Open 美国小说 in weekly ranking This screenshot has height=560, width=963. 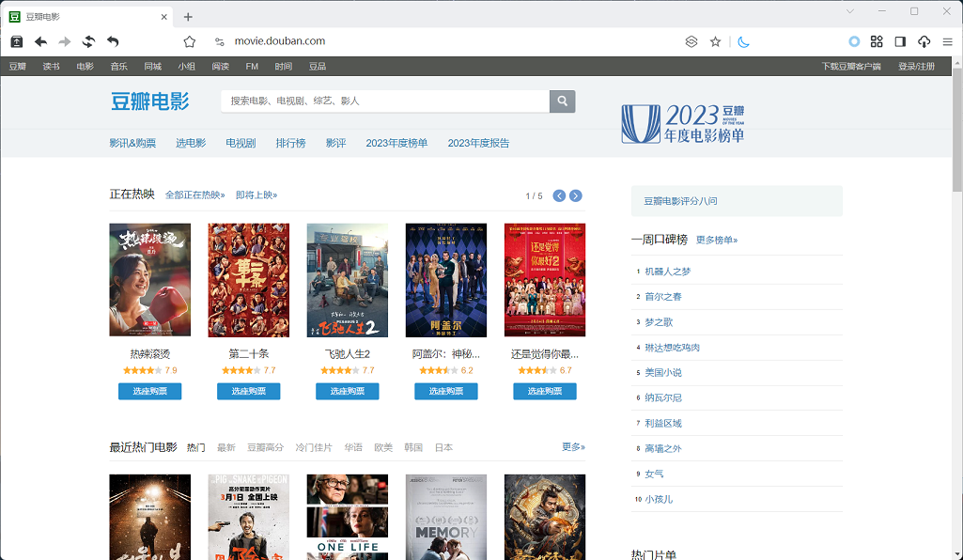(663, 373)
